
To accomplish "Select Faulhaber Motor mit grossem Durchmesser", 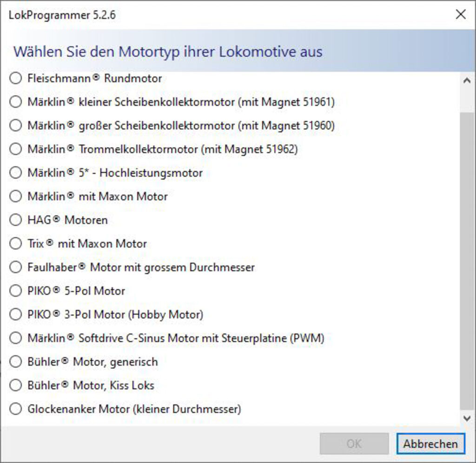I will 15,267.
